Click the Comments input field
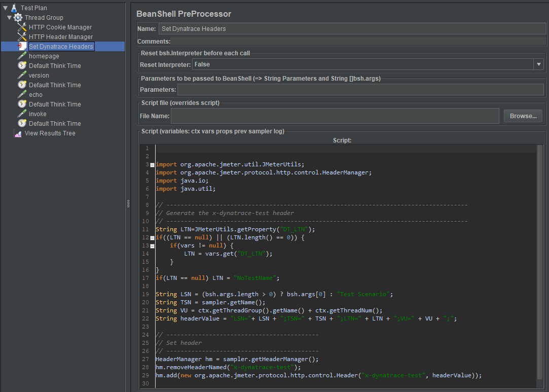The image size is (549, 392). pyautogui.click(x=358, y=42)
